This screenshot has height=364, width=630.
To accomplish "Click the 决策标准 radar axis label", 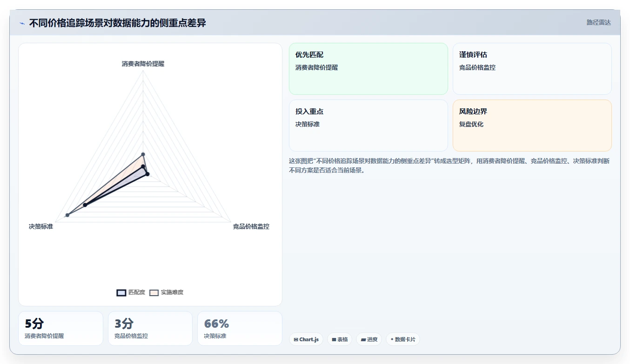I will coord(41,226).
